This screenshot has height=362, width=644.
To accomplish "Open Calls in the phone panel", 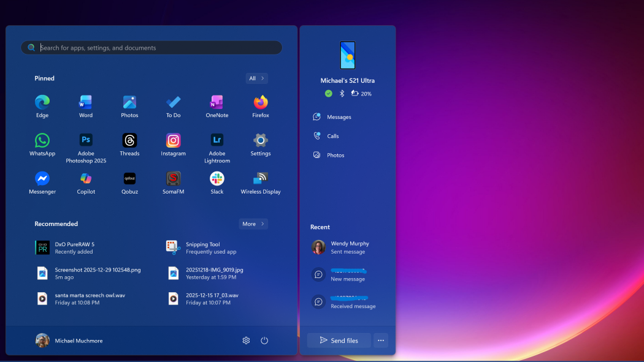I will point(332,136).
